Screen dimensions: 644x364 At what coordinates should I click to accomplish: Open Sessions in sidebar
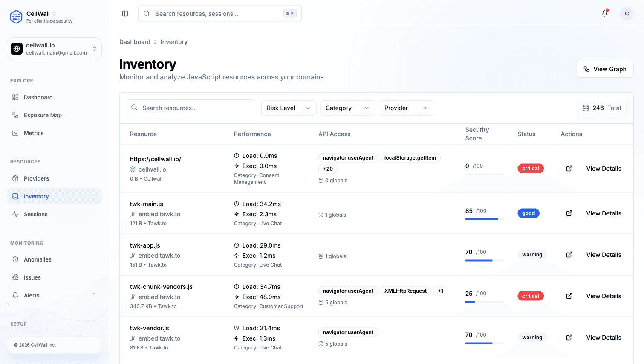click(x=54, y=214)
